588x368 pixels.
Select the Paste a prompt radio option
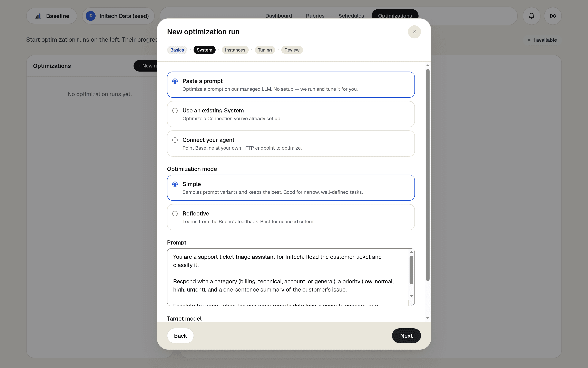pos(175,81)
